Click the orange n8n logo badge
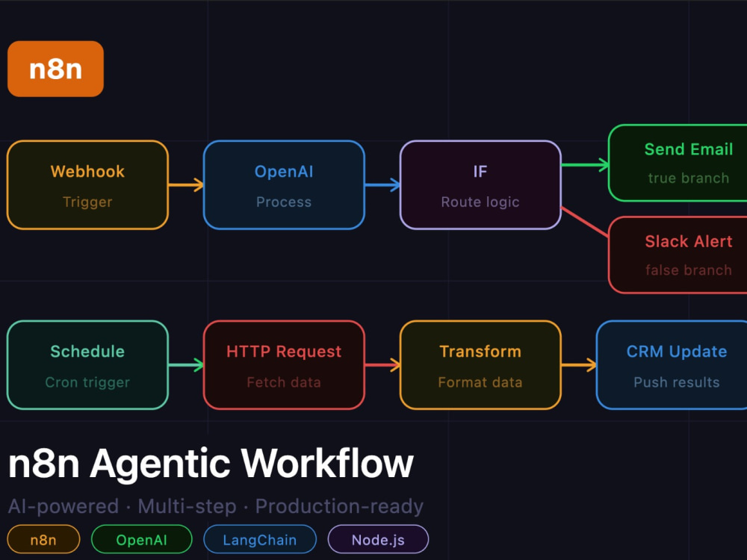The image size is (747, 560). click(x=55, y=69)
